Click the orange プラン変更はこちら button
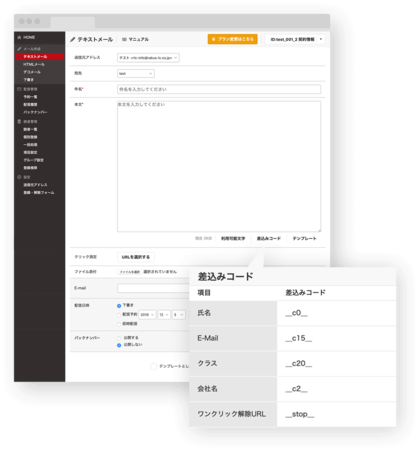The height and width of the screenshot is (450, 418). click(233, 39)
